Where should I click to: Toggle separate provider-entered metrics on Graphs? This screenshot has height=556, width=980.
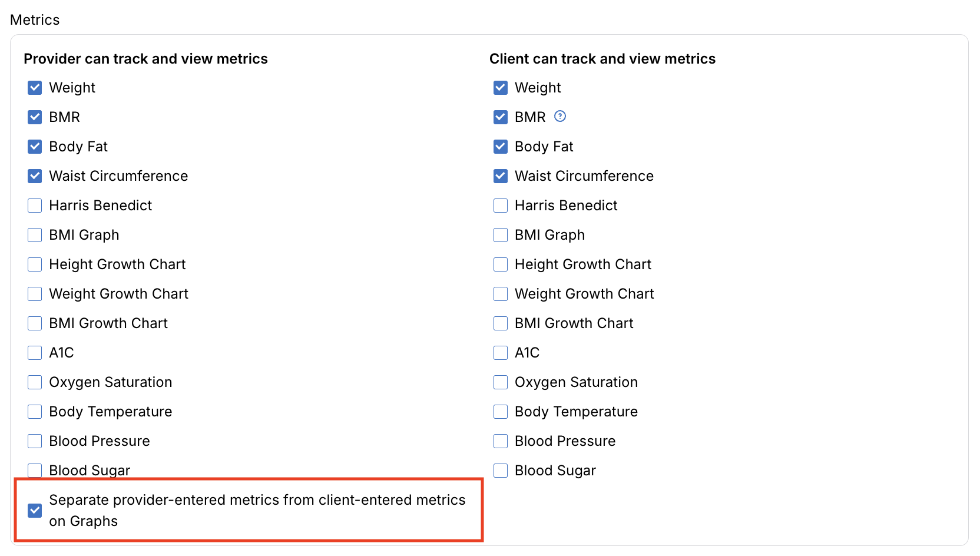point(35,510)
